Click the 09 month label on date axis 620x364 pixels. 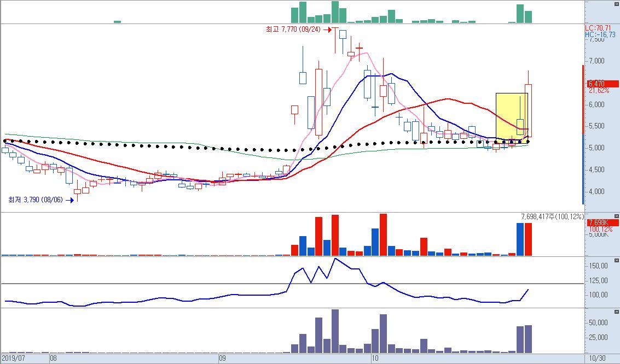222,359
